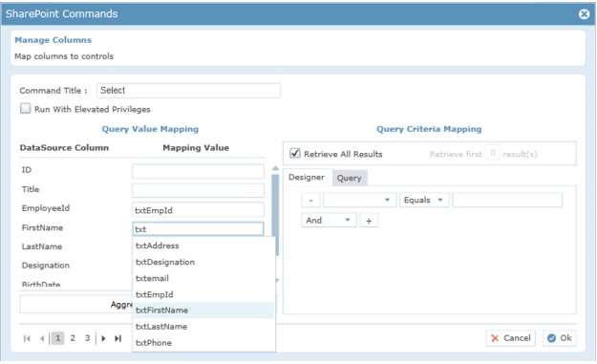This screenshot has height=364, width=597.
Task: Enable Run With Elevated Privileges checkbox
Action: [26, 109]
